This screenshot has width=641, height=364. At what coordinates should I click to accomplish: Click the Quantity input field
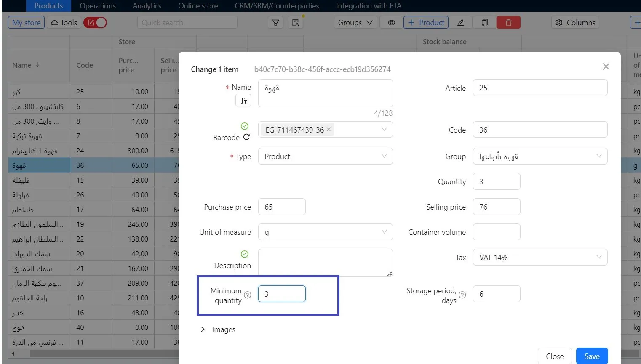click(x=497, y=181)
